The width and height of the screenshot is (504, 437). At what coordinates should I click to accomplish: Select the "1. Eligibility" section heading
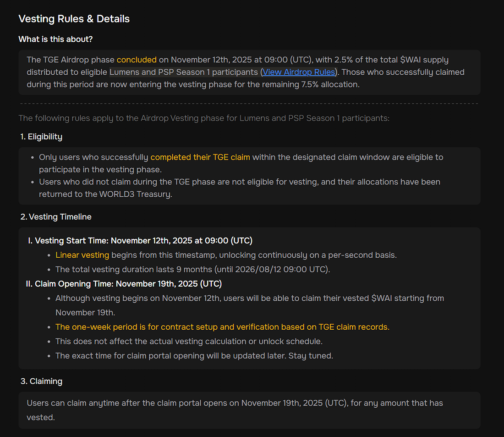tap(41, 137)
